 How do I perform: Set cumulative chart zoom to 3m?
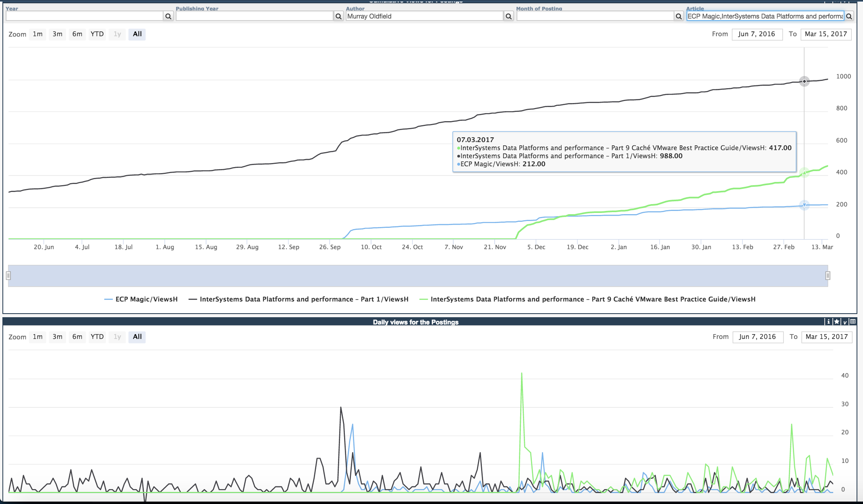coord(57,34)
